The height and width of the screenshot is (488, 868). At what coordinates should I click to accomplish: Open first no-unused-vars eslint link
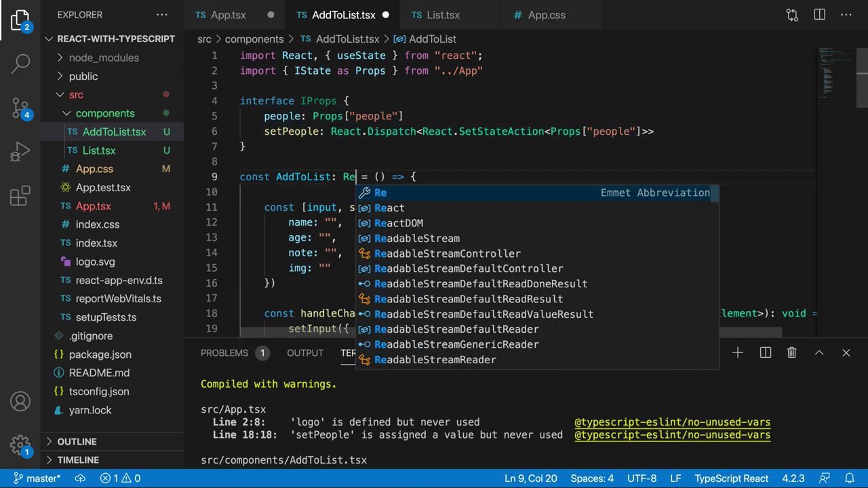672,422
